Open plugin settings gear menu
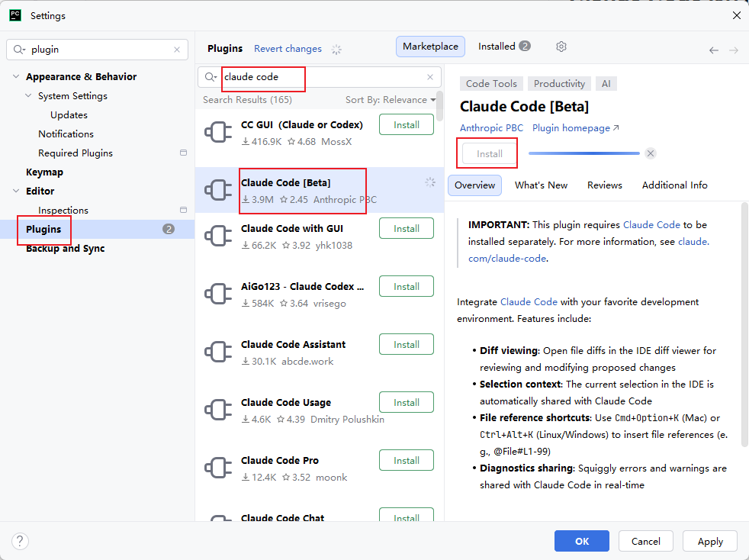Viewport: 749px width, 560px height. [561, 47]
